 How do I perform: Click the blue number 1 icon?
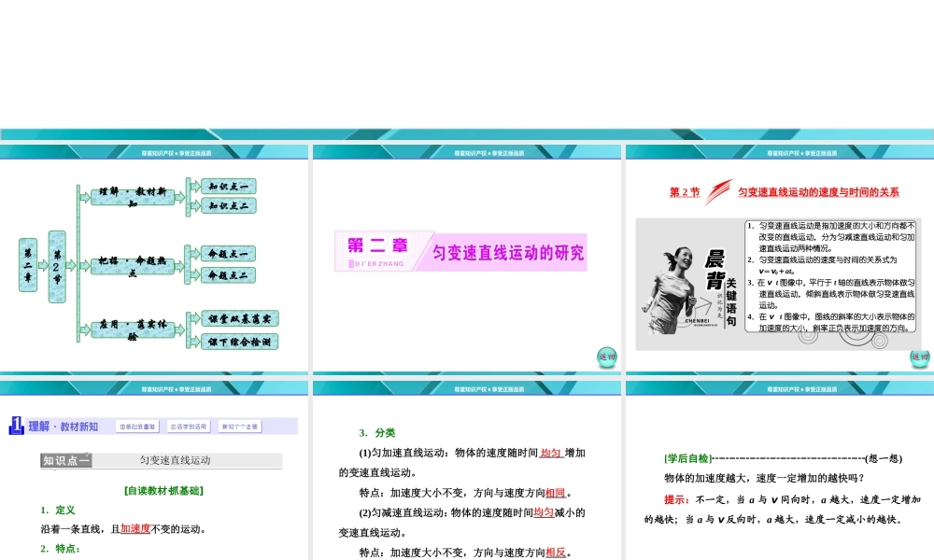point(17,426)
